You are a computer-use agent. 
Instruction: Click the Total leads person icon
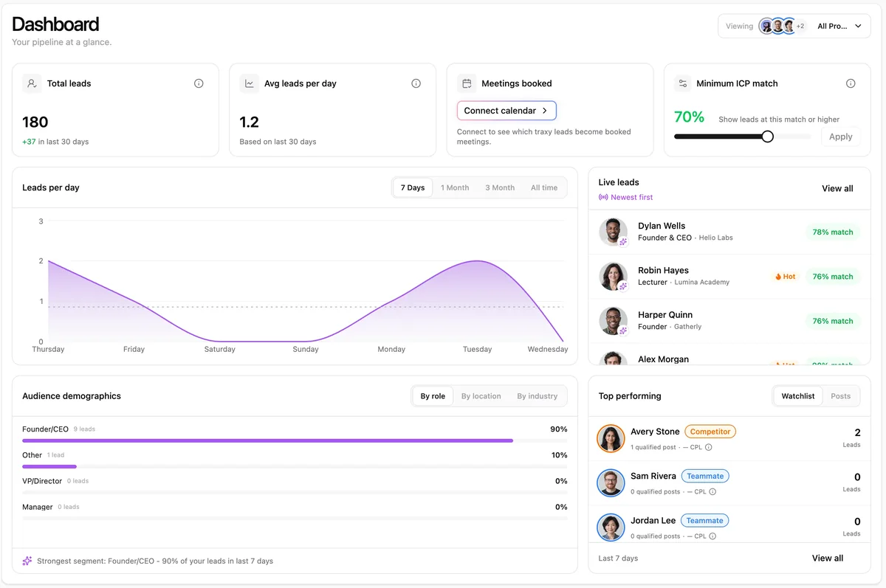pyautogui.click(x=32, y=83)
